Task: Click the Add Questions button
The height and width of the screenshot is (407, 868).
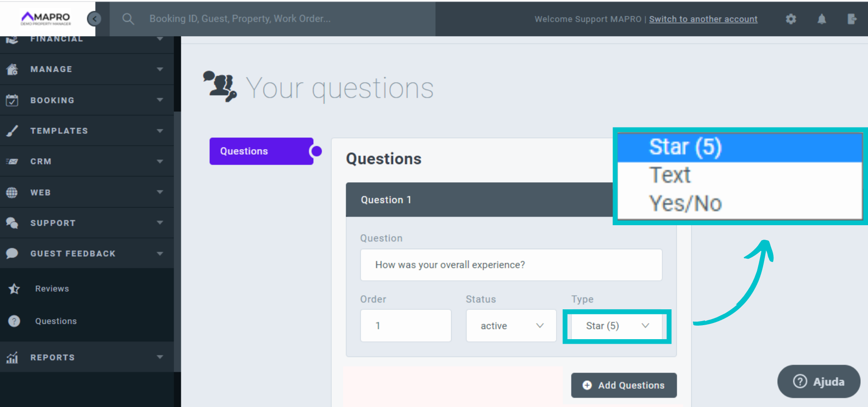Action: pyautogui.click(x=624, y=385)
